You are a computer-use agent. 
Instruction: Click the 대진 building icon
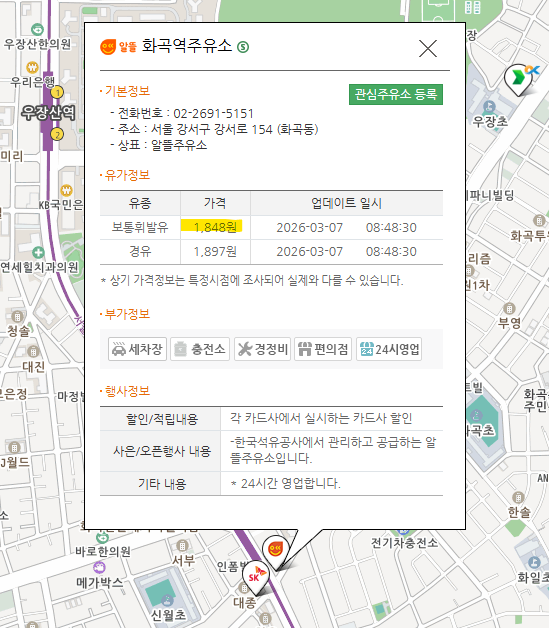click(x=33, y=352)
